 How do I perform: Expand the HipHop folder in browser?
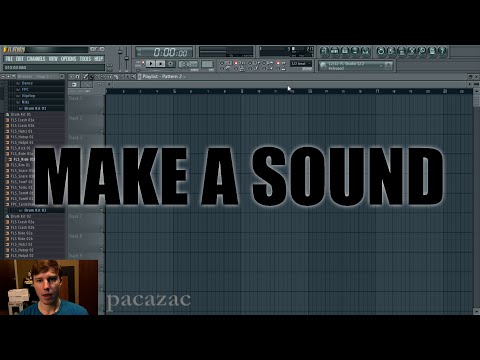click(28, 96)
